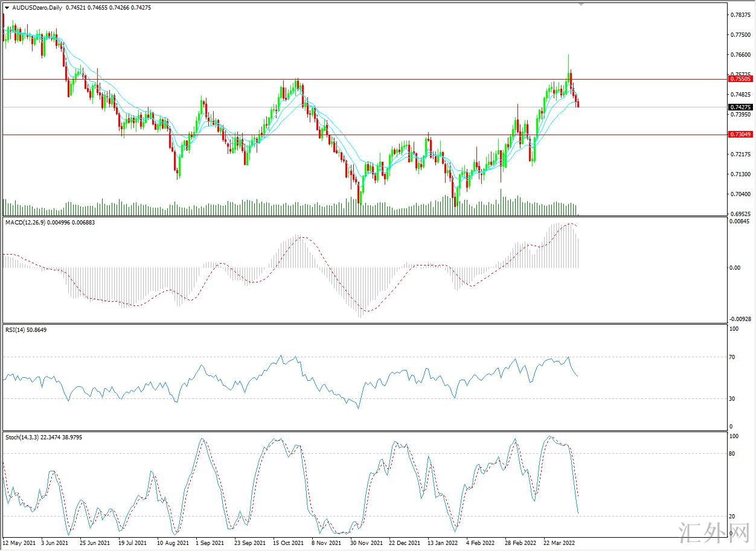Viewport: 756px width, 551px height.
Task: Click the Stoch(14,3,3) indicator label
Action: coord(23,437)
